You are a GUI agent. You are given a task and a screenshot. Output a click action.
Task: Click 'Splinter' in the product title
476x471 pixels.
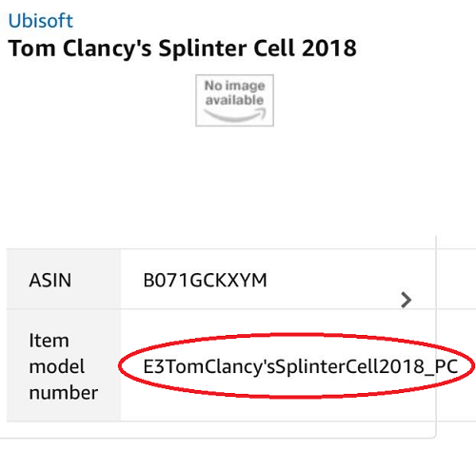(x=203, y=49)
